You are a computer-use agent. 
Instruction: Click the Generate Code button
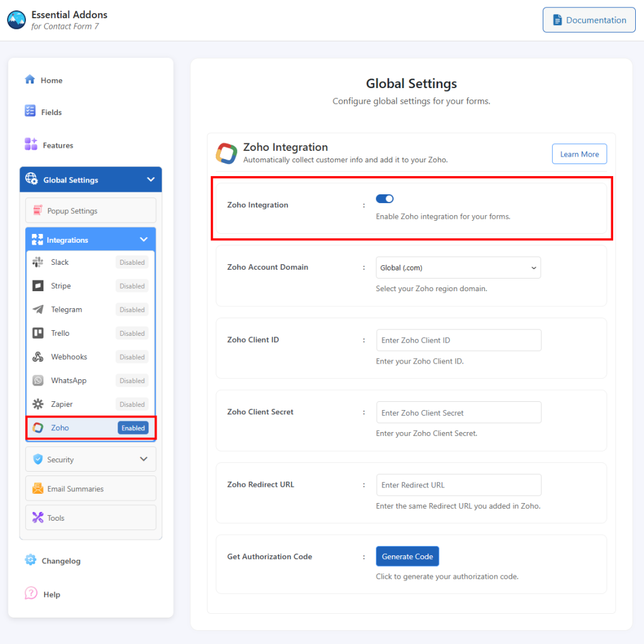tap(407, 556)
